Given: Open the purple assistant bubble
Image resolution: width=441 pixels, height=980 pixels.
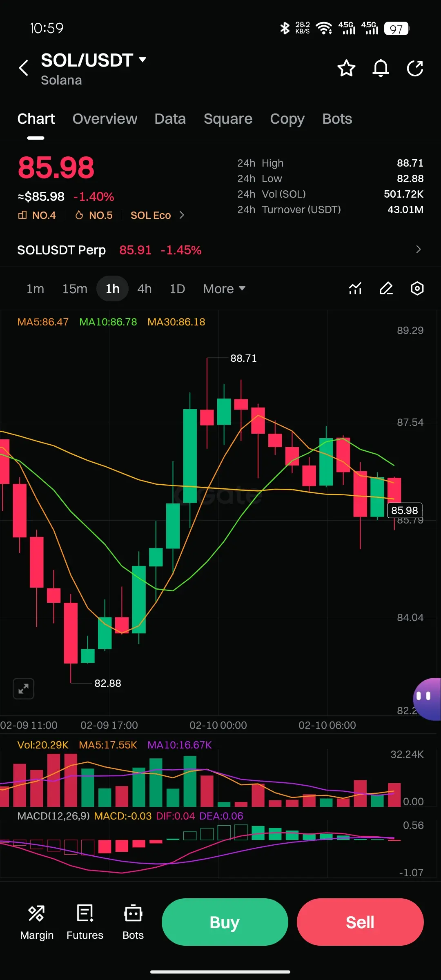Looking at the screenshot, I should (x=427, y=699).
